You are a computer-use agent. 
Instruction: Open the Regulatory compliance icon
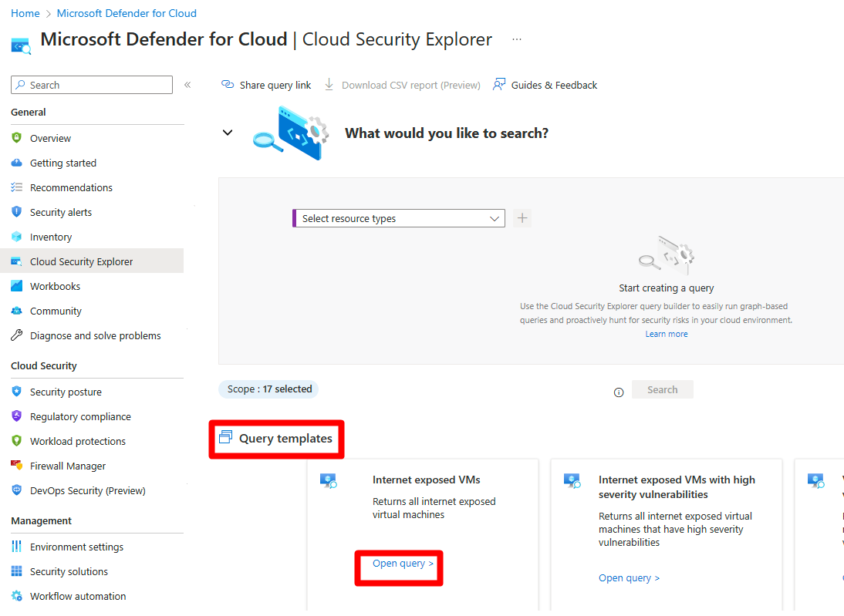[17, 416]
